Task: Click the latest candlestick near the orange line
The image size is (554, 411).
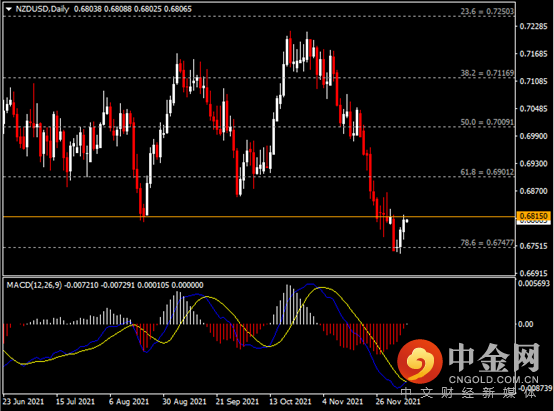Action: [407, 221]
